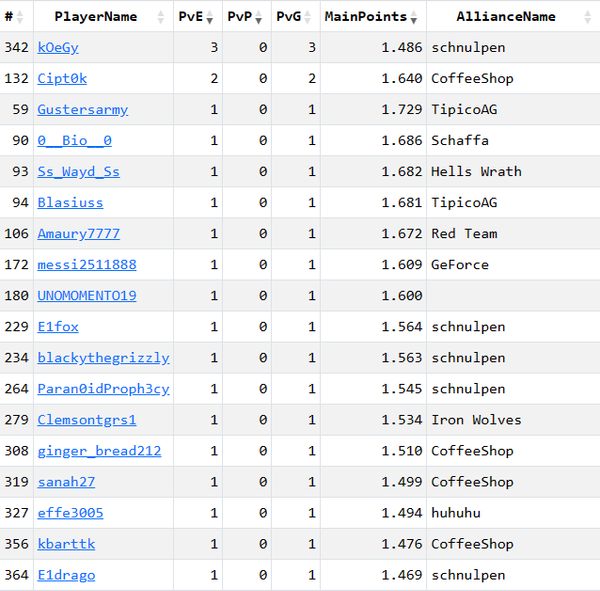
Task: Visit Gustersarmy player page
Action: click(x=83, y=110)
